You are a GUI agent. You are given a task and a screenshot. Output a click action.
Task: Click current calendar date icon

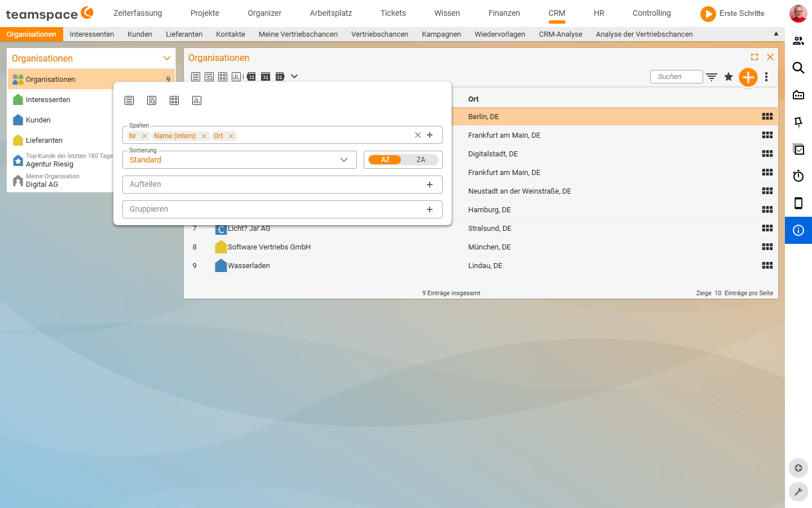click(266, 77)
